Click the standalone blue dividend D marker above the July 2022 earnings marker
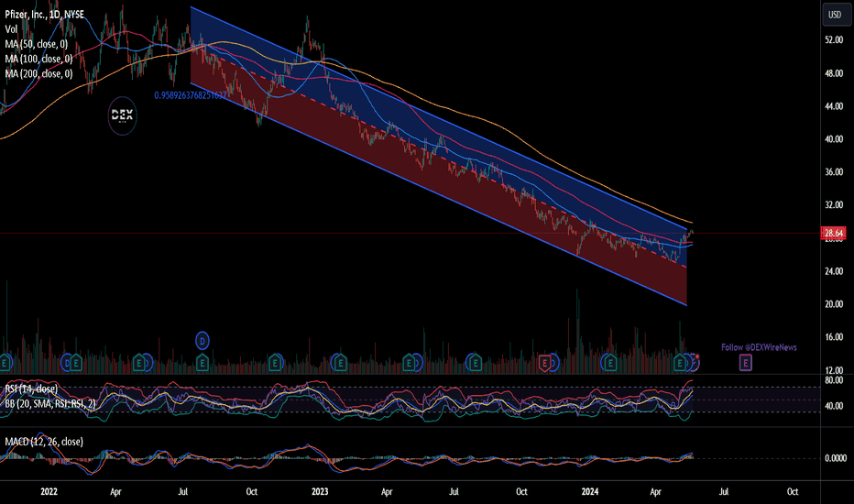This screenshot has width=854, height=504. tap(203, 342)
